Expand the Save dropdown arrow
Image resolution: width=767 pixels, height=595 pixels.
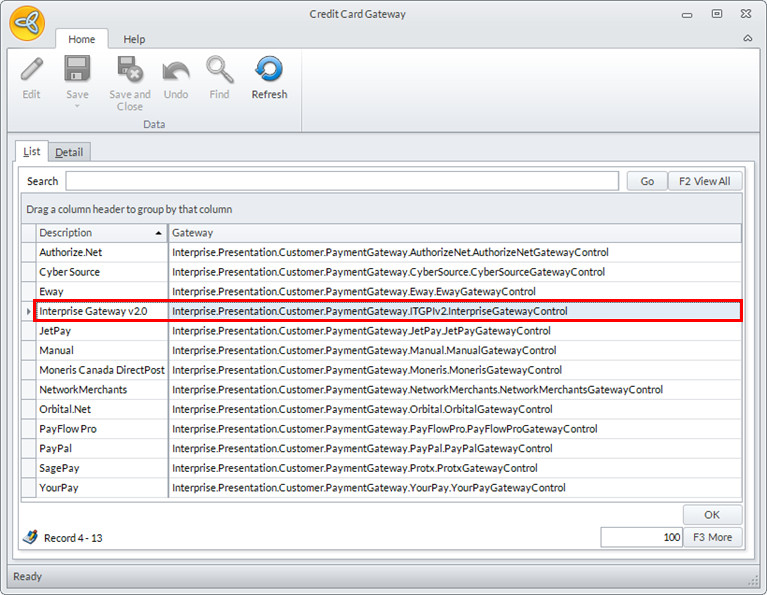(77, 106)
